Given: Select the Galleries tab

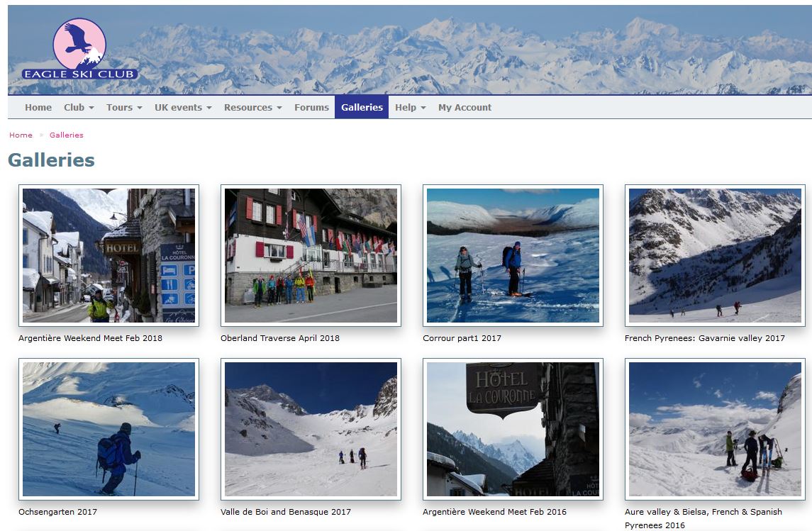Looking at the screenshot, I should pyautogui.click(x=362, y=108).
